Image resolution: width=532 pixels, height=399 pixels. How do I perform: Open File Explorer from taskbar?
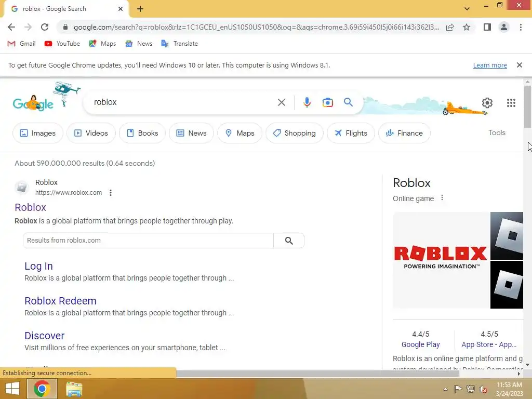point(74,389)
